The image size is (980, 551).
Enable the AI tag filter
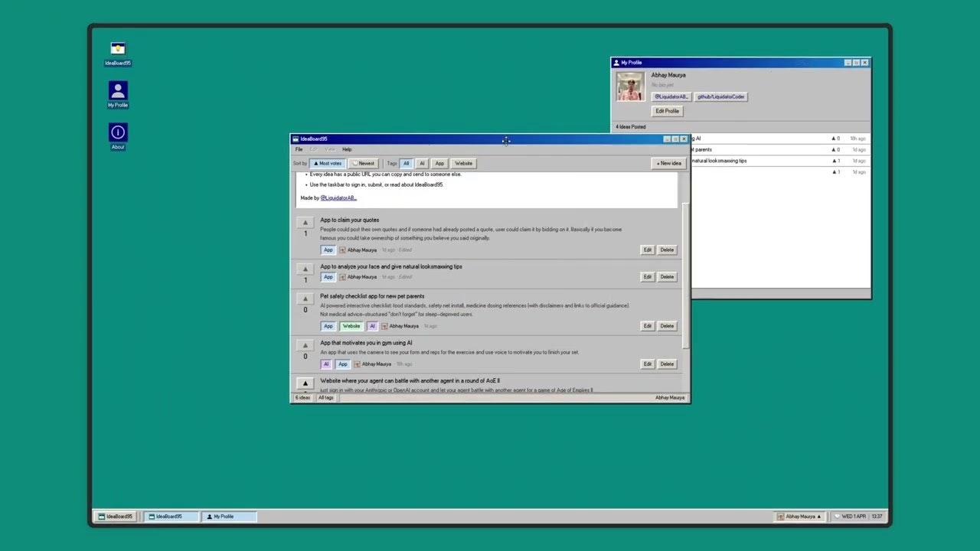coord(422,163)
